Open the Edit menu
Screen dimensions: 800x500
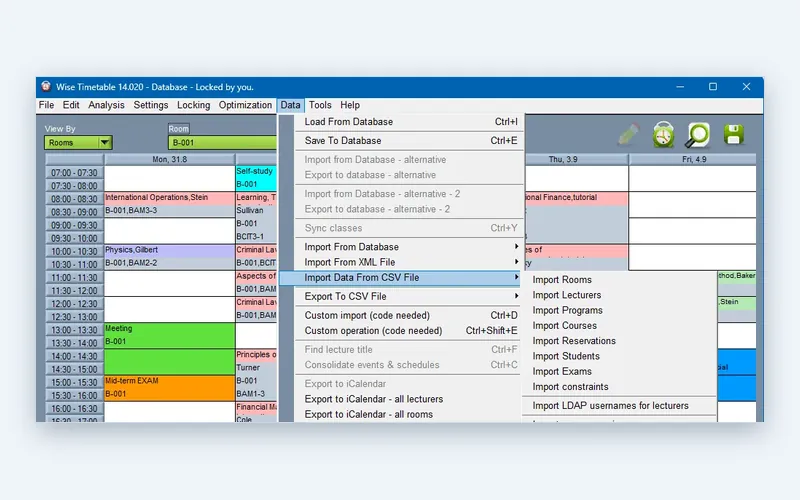tap(71, 105)
